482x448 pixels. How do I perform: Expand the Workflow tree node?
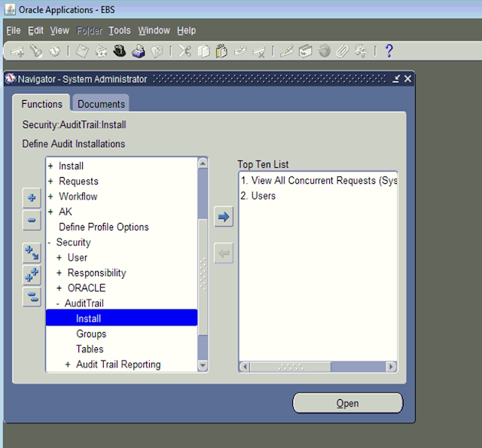[x=50, y=197]
